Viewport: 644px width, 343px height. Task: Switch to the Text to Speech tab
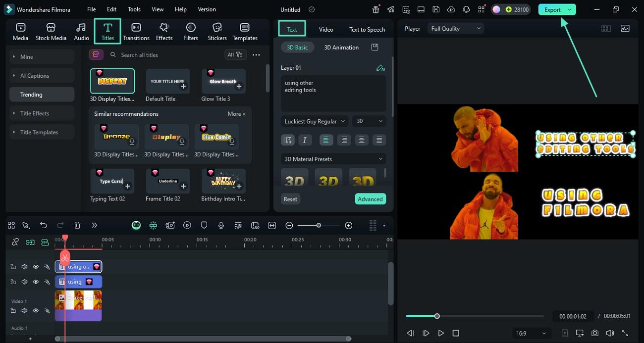point(367,29)
